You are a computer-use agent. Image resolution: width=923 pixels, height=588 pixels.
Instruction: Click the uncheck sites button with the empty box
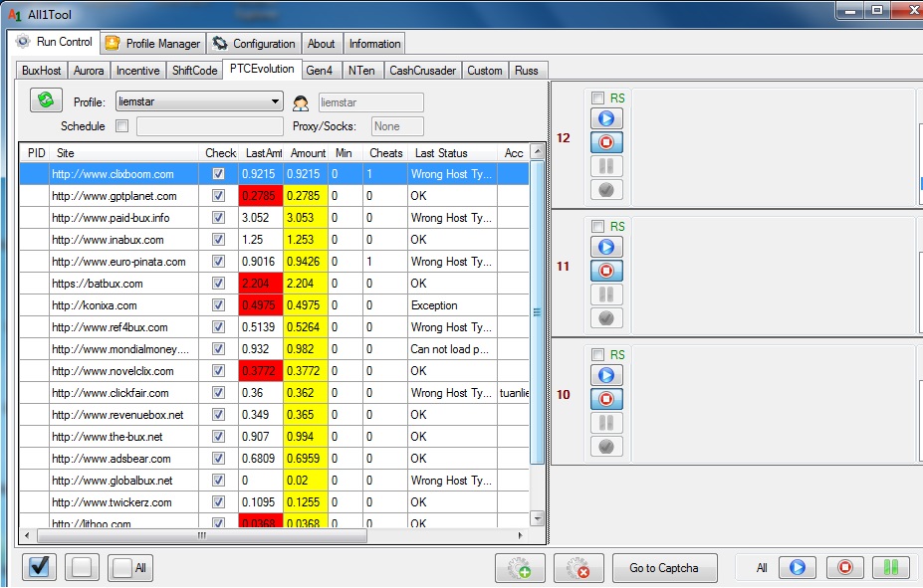[82, 567]
